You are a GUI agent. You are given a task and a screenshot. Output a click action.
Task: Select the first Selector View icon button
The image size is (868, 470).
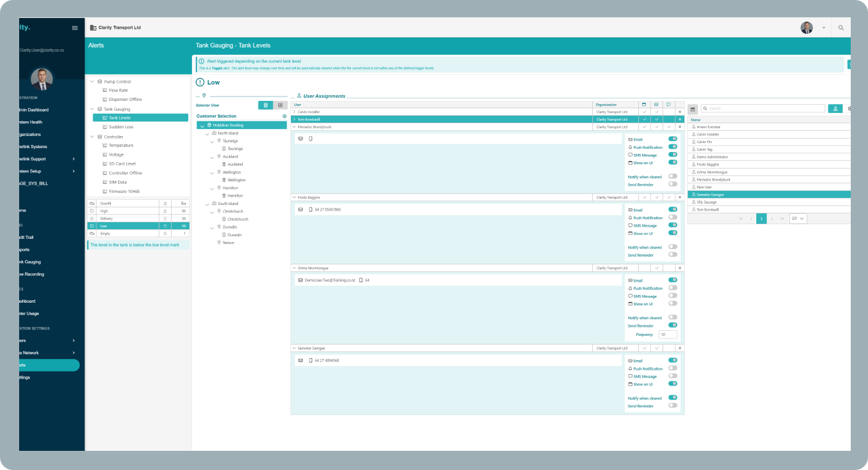click(x=266, y=105)
